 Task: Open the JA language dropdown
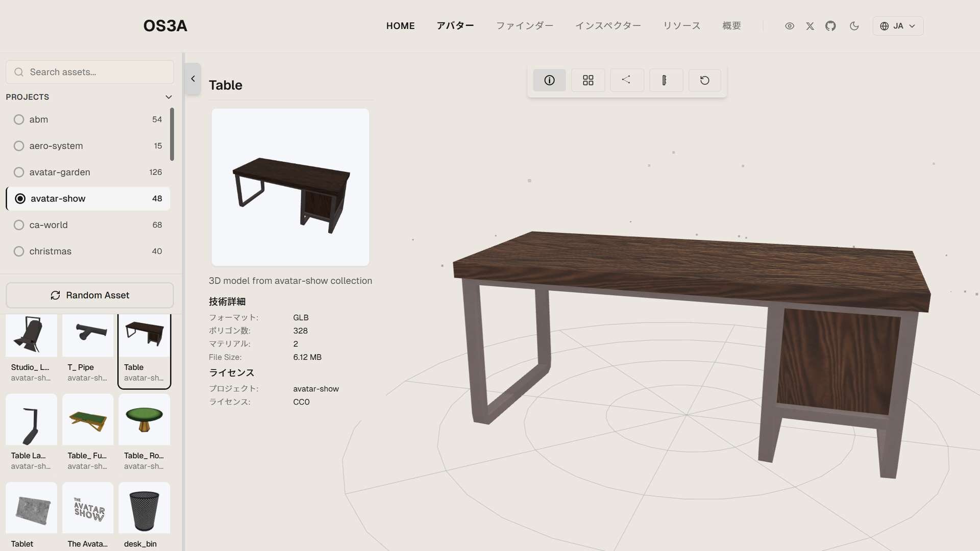898,26
